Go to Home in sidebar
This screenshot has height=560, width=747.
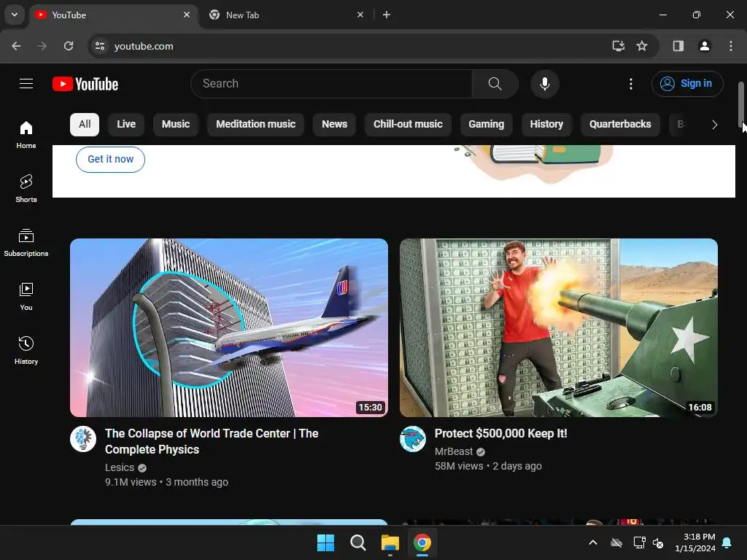pyautogui.click(x=26, y=135)
